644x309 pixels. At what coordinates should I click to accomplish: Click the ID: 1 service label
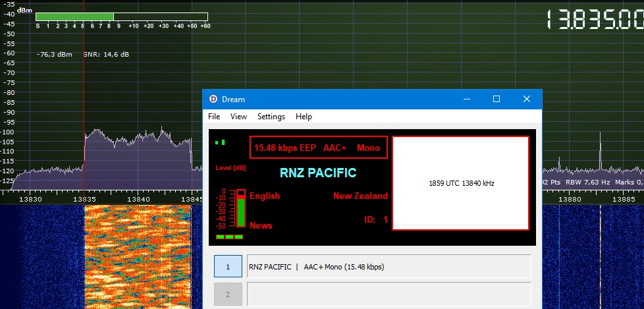pos(376,220)
